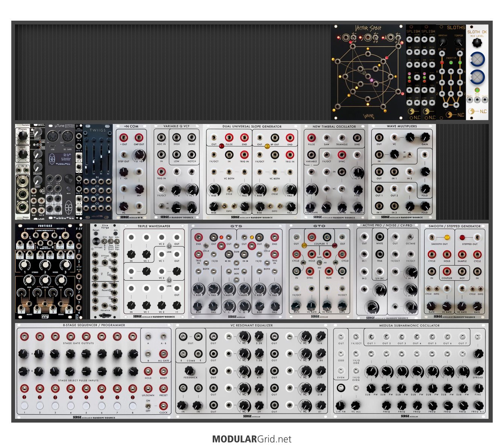Click HOT jack on Smooth/Stepped Generator
The height and width of the screenshot is (447, 504).
point(462,271)
